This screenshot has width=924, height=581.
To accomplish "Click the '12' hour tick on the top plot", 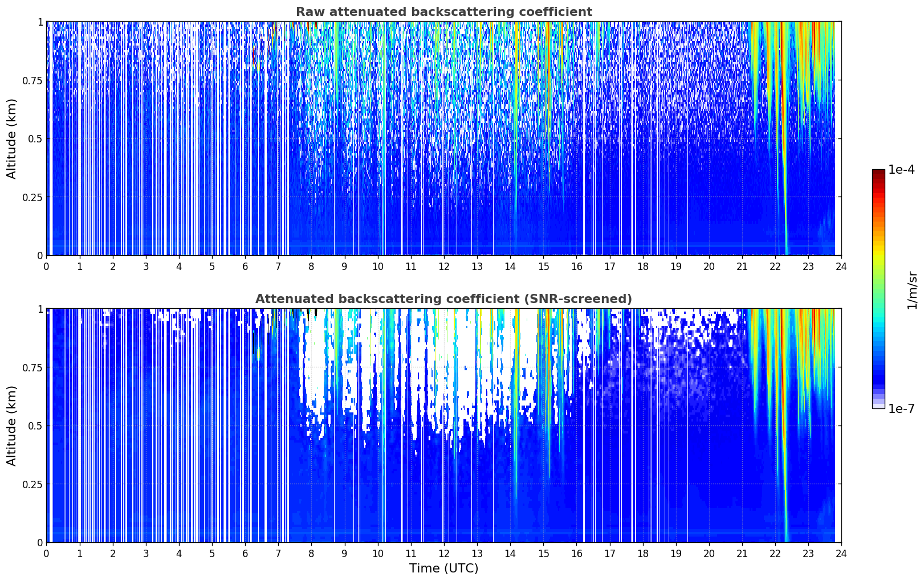I will click(x=444, y=266).
